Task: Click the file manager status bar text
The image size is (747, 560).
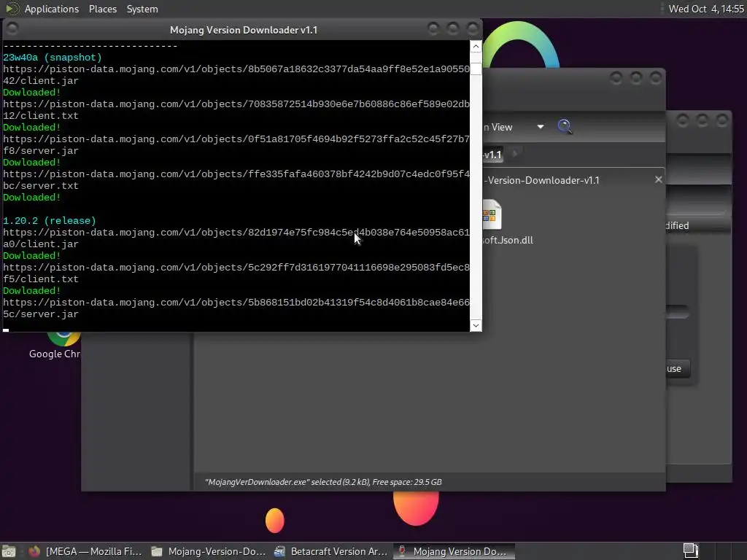Action: 323,482
